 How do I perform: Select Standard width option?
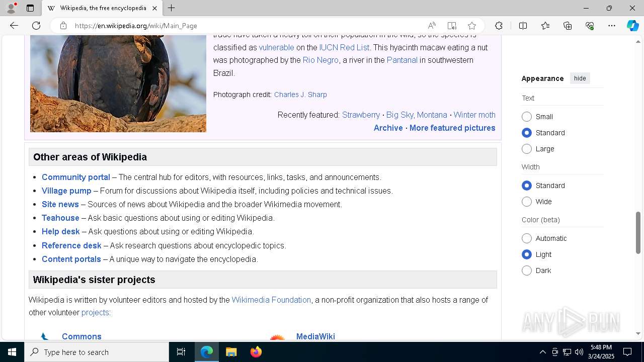527,186
